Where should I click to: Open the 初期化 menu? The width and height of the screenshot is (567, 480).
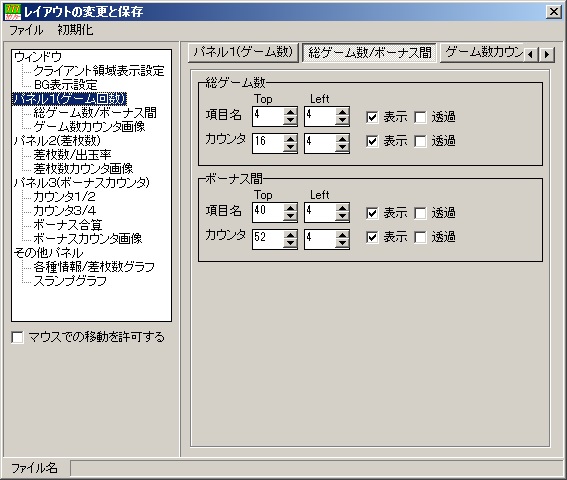[x=75, y=30]
